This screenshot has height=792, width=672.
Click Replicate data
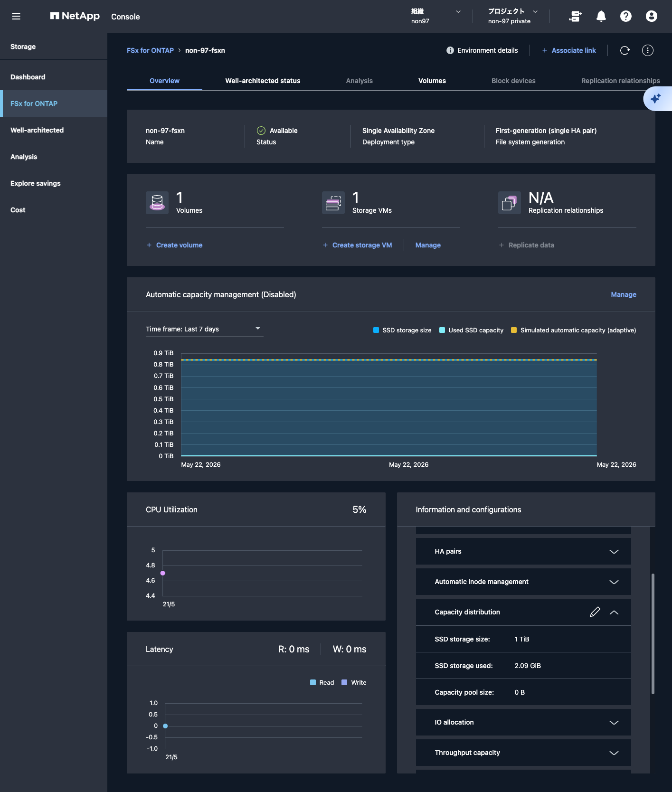coord(527,245)
